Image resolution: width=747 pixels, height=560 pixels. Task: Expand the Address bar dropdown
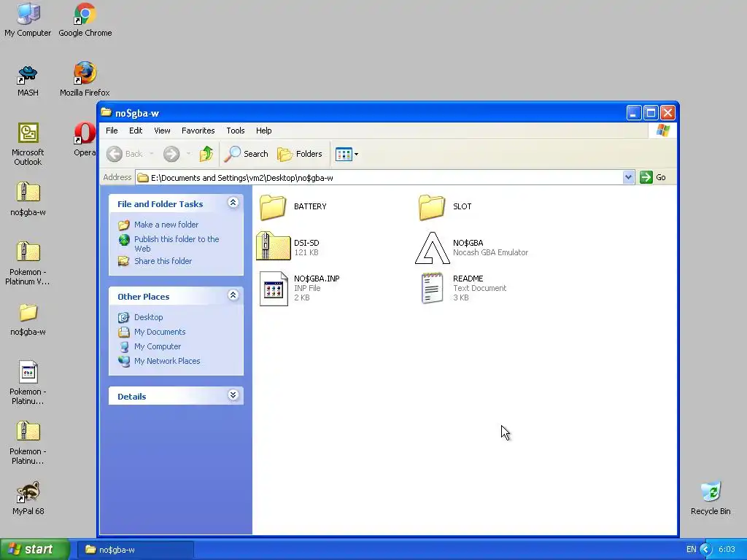[x=628, y=177]
